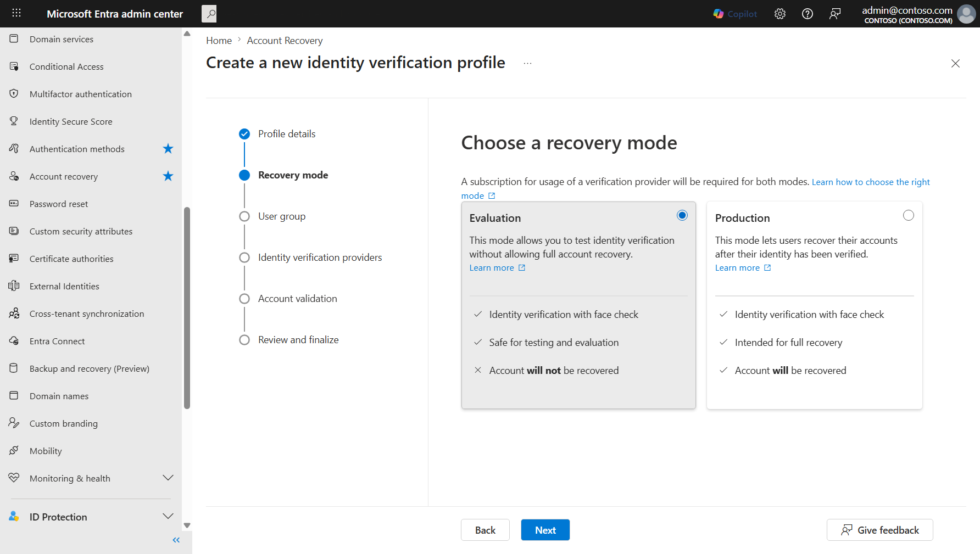Open the admin account avatar

click(966, 14)
